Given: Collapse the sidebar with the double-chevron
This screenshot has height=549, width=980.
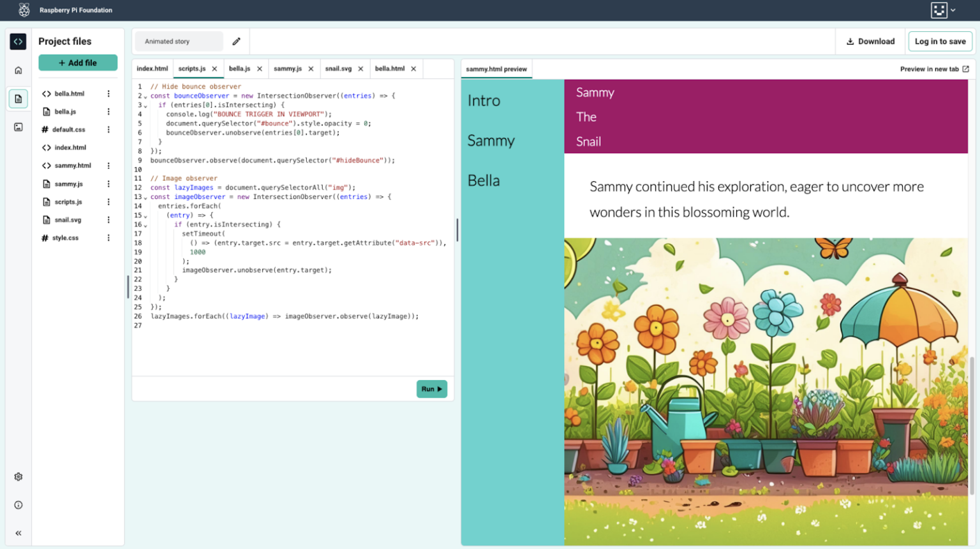Looking at the screenshot, I should (x=18, y=533).
